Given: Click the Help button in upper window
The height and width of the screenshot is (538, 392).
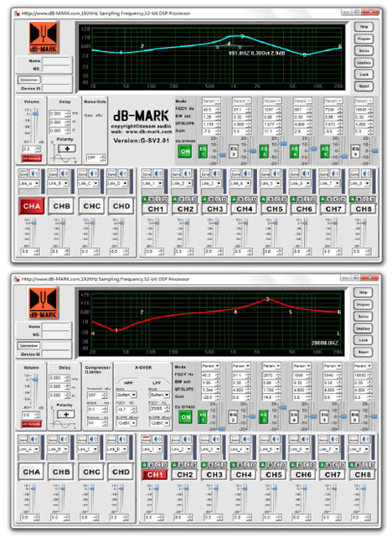Looking at the screenshot, I should [364, 27].
